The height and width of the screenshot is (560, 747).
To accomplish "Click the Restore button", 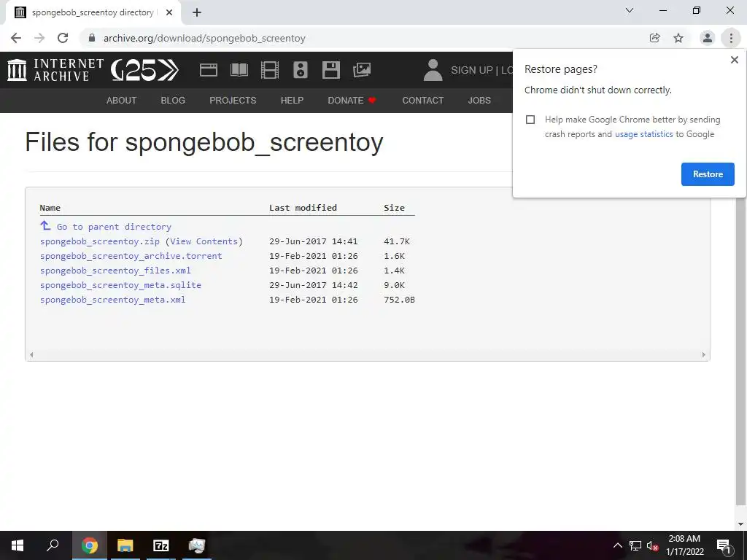I will point(708,174).
